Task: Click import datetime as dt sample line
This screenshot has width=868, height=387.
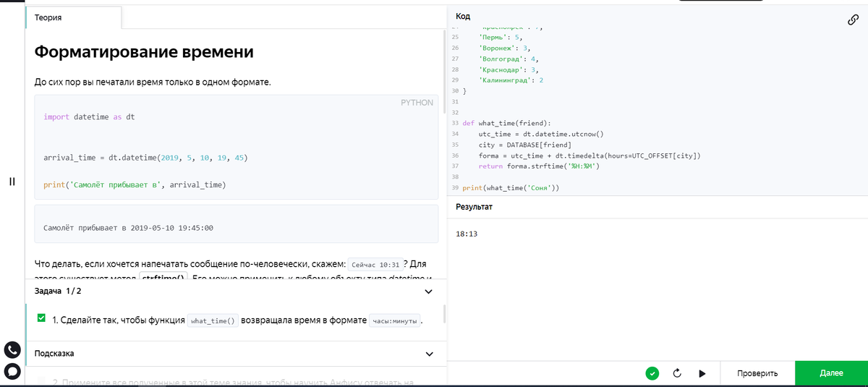Action: point(89,116)
